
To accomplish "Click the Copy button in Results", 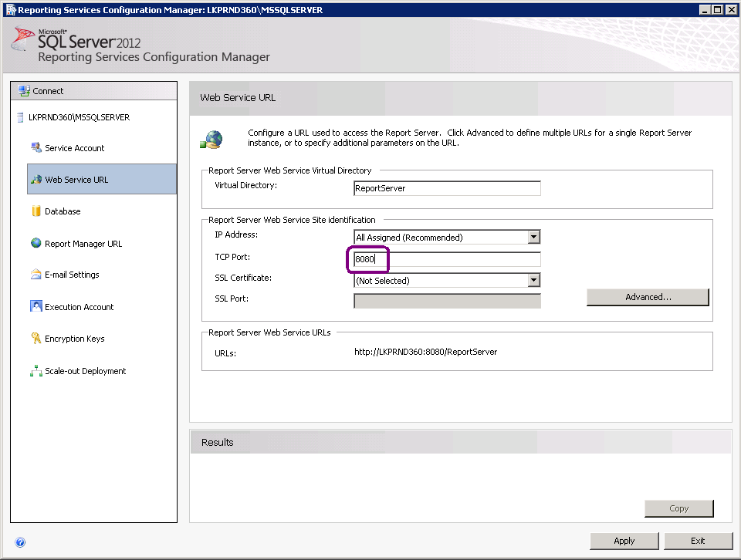I will click(678, 508).
